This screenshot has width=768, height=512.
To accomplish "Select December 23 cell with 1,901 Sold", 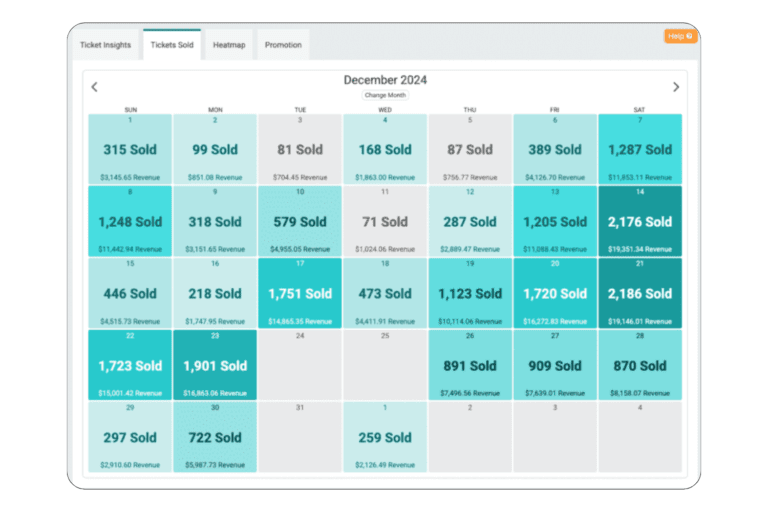I will pyautogui.click(x=215, y=366).
